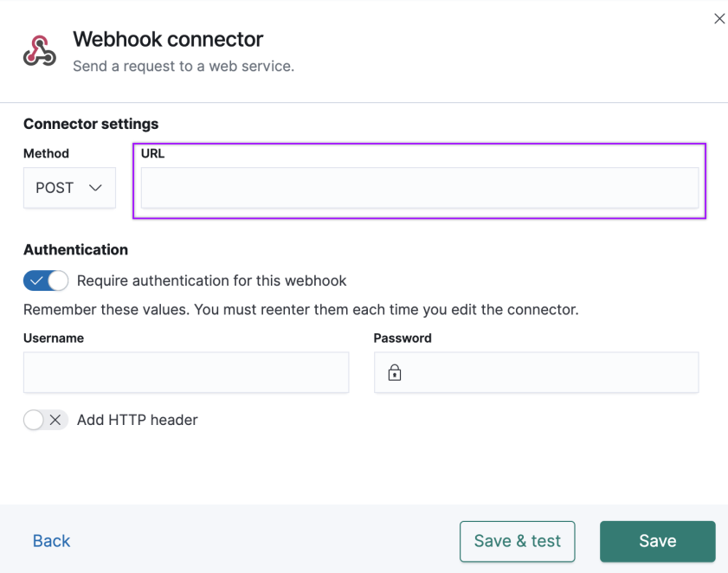Click the "Add HTTP header" label text
Screen dimensions: 728x573
pyautogui.click(x=138, y=420)
